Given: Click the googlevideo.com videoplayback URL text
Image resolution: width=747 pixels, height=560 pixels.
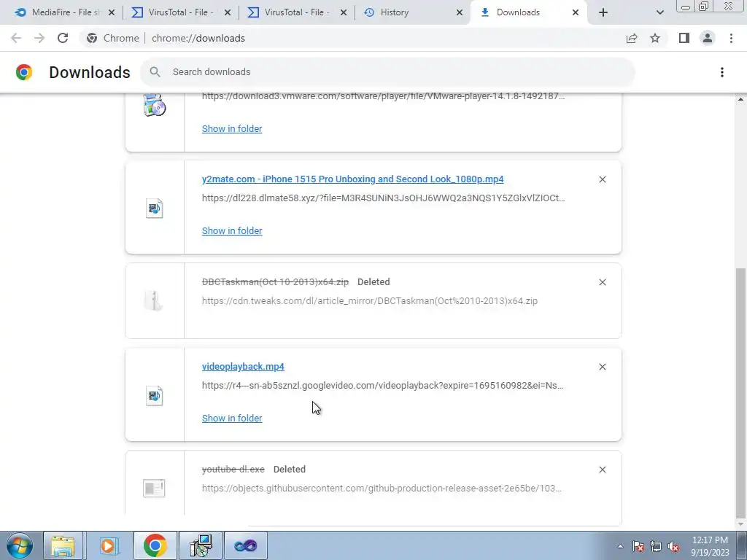Looking at the screenshot, I should 382,385.
